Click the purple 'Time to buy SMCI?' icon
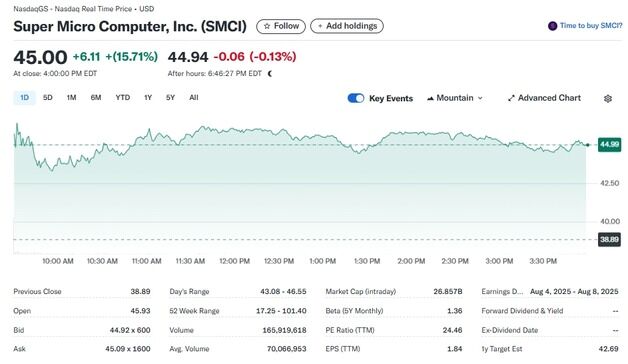Image resolution: width=628 pixels, height=364 pixels. [x=552, y=26]
